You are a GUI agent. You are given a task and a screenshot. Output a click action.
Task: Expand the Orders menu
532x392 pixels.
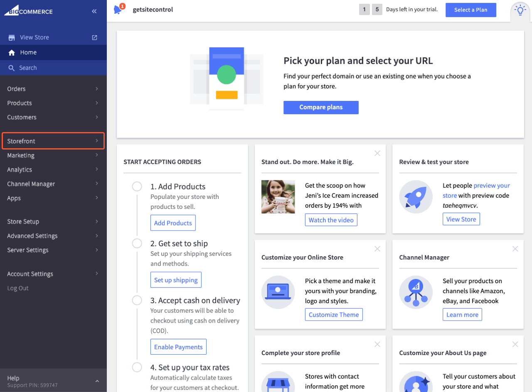[x=53, y=89]
